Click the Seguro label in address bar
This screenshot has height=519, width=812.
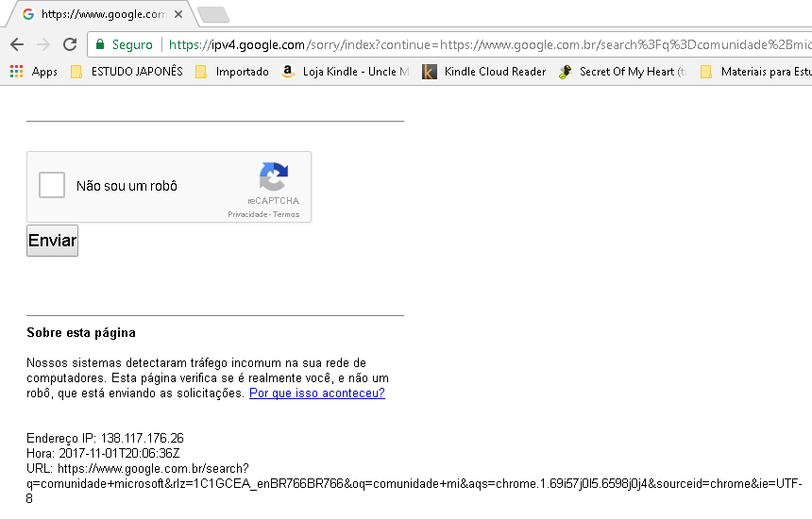tap(132, 44)
